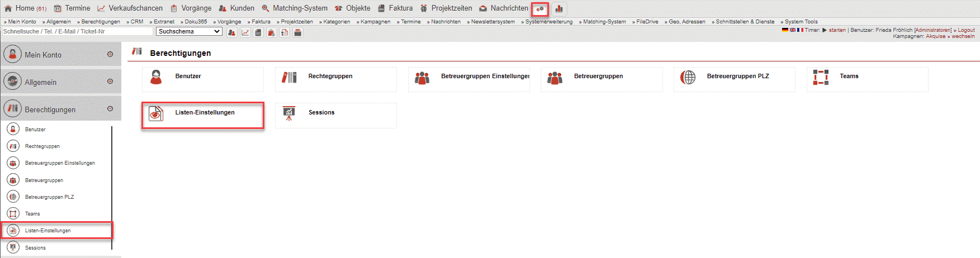Switch language to German flag
The height and width of the screenshot is (258, 980).
[785, 30]
